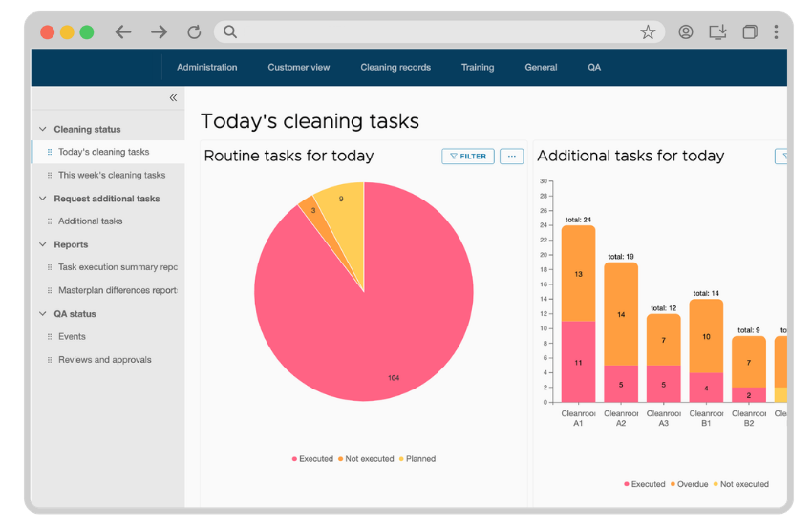Image resolution: width=812 pixels, height=525 pixels.
Task: Collapse the Cleaning status section
Action: (42, 129)
